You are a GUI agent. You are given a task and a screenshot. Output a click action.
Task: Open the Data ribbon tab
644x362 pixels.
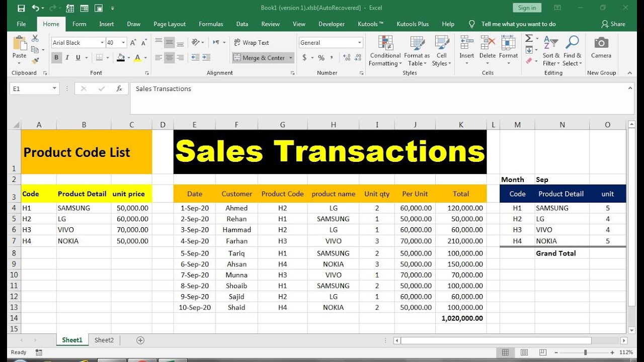(242, 24)
